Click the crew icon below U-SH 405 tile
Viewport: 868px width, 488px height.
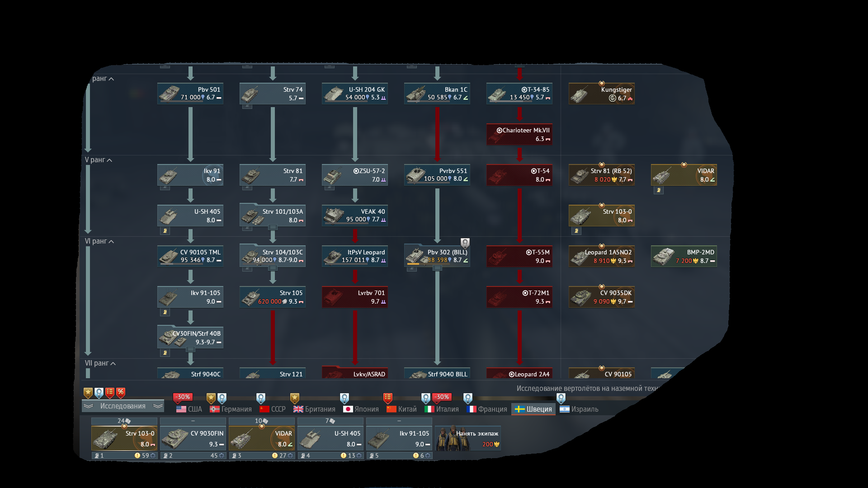pyautogui.click(x=165, y=231)
